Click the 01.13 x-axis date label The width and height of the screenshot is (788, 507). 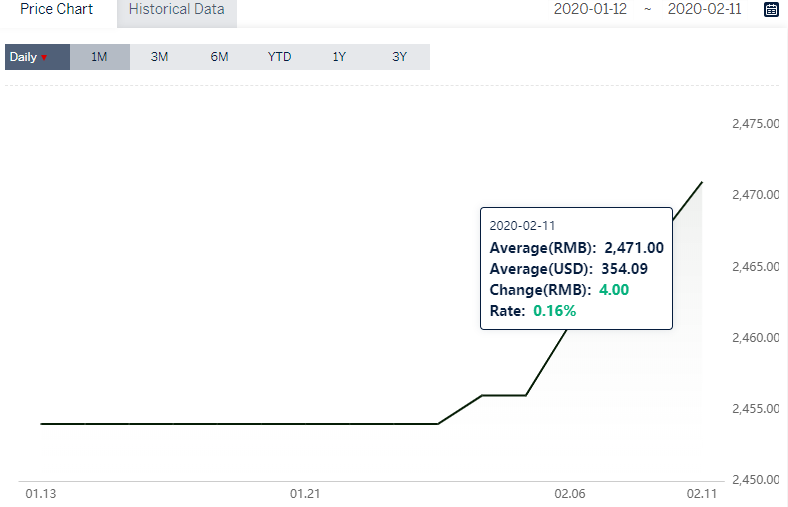41,493
